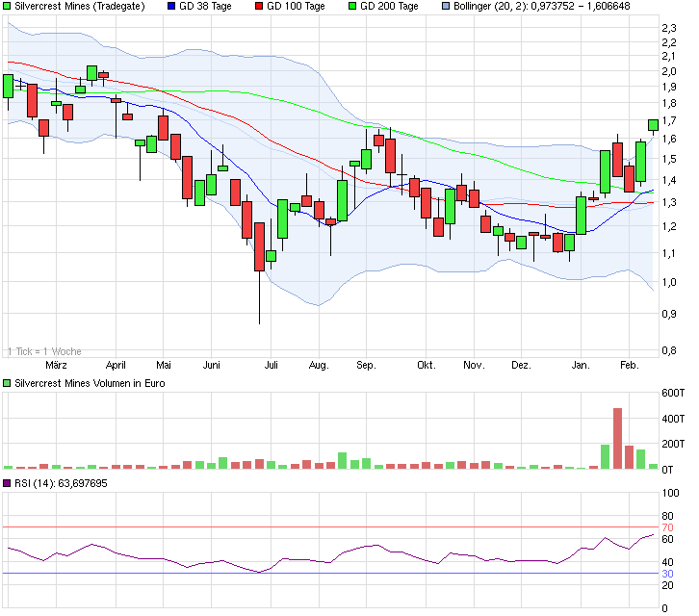Image resolution: width=699 pixels, height=616 pixels.
Task: Click the red GD 100 Tage legend square
Action: 259,6
